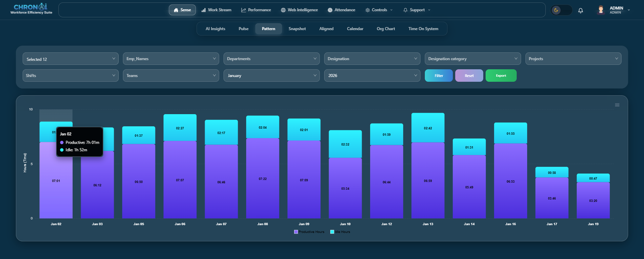Screen dimensions: 644x259
Task: Click the purple Reset button
Action: click(469, 76)
